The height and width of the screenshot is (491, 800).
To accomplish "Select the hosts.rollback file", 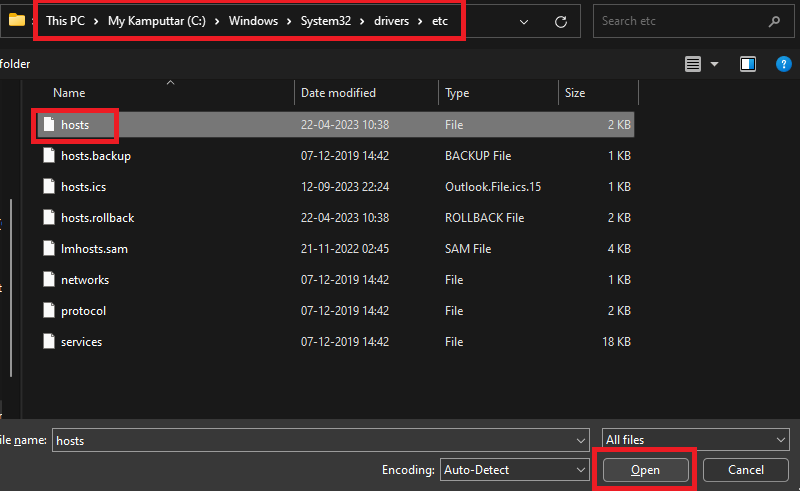I will pos(97,218).
